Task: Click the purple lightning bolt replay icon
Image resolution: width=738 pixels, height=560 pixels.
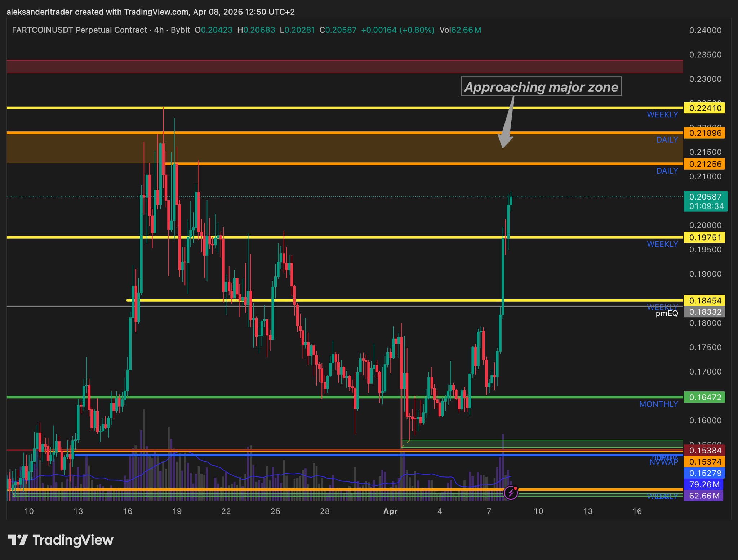Action: 511,493
